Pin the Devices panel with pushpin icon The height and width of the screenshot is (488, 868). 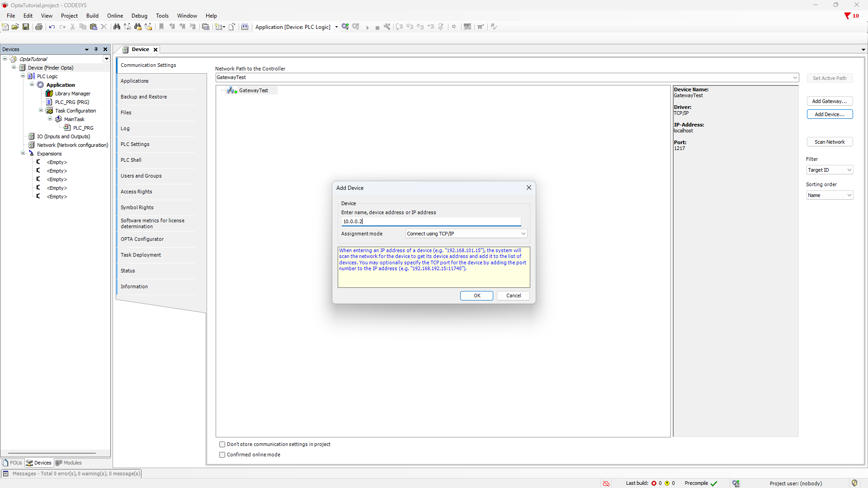coord(96,49)
